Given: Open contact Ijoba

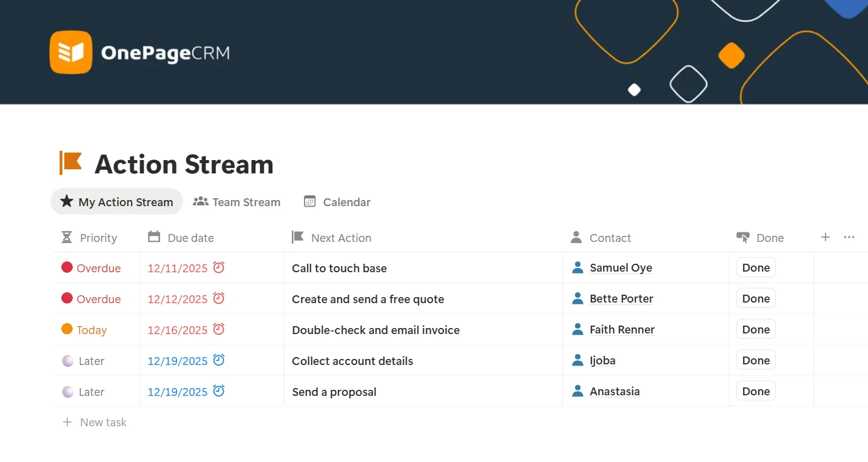Looking at the screenshot, I should click(602, 360).
